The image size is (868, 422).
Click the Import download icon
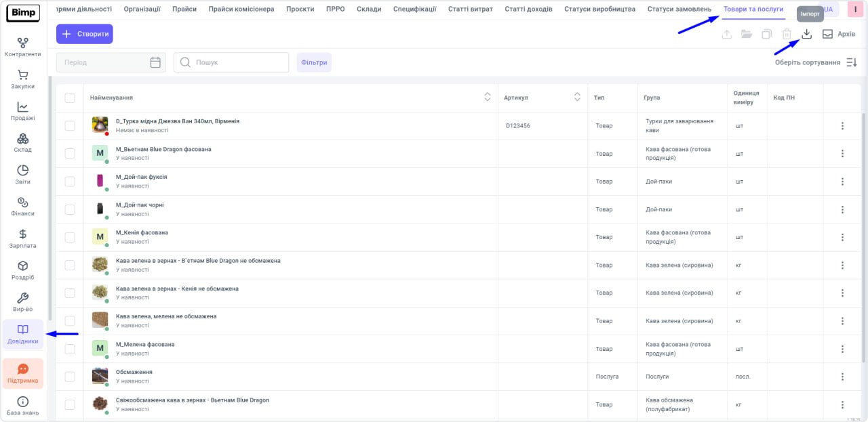(806, 35)
